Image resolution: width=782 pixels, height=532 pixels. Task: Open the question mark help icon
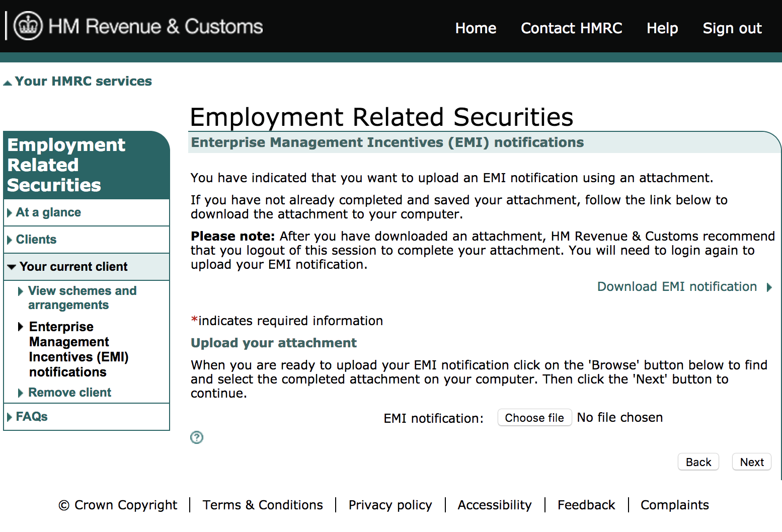197,437
